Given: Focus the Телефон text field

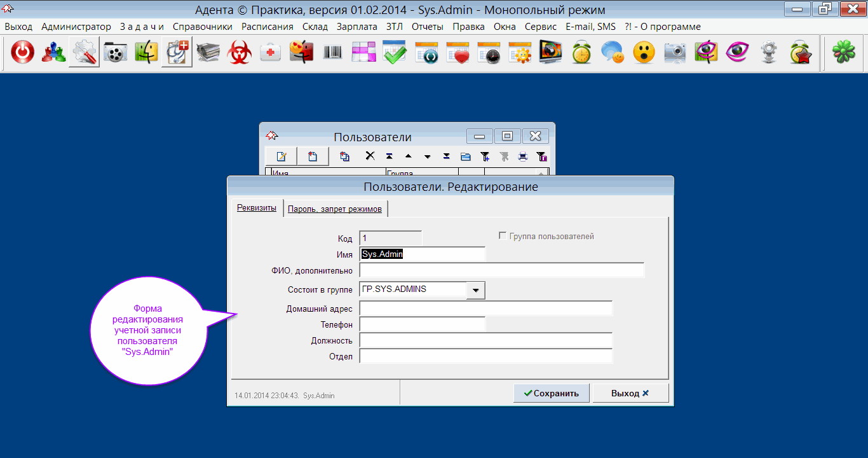Looking at the screenshot, I should point(422,324).
